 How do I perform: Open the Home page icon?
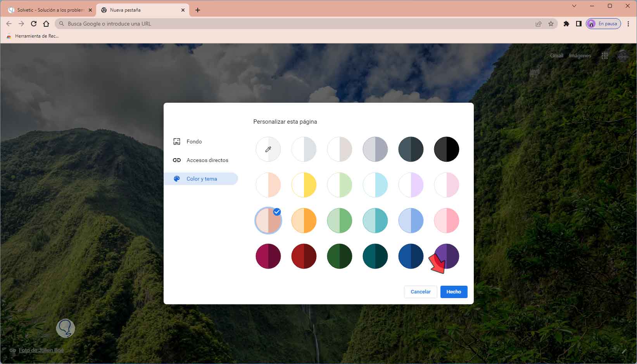(x=46, y=24)
